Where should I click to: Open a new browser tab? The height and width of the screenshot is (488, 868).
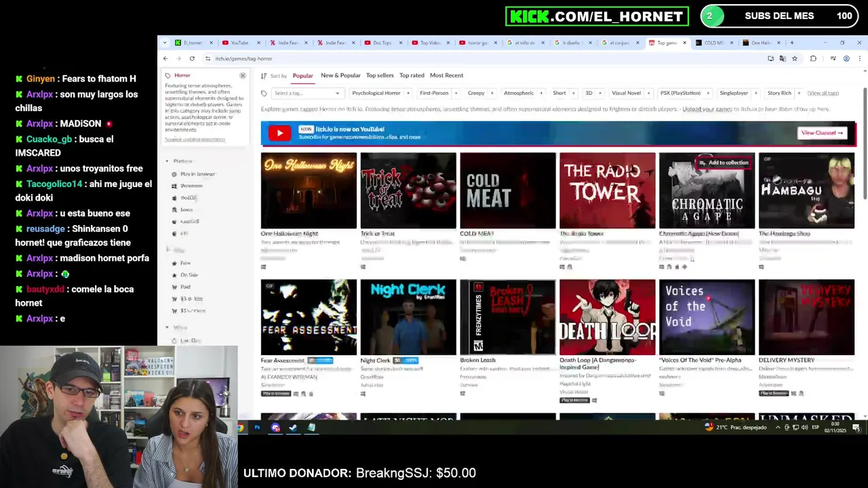791,43
